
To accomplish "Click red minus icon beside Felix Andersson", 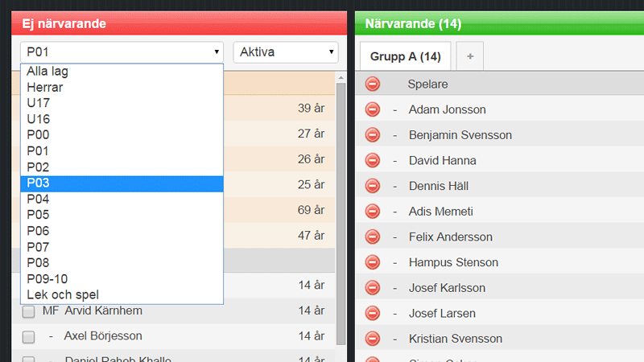I will click(373, 237).
